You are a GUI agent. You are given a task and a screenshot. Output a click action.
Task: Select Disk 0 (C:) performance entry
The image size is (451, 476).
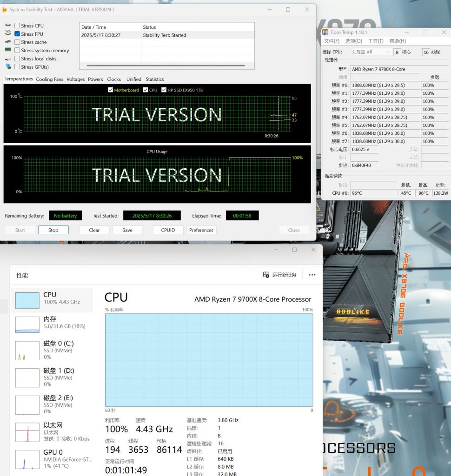point(50,350)
